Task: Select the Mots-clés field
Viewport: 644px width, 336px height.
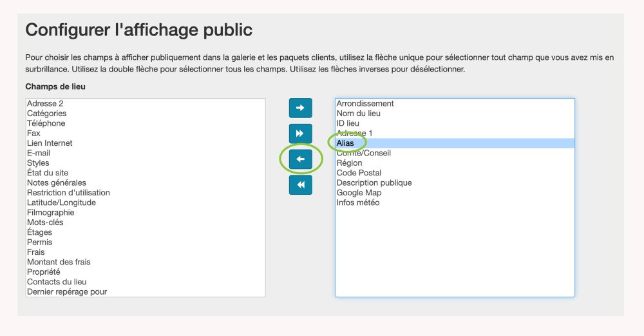Action: tap(45, 222)
